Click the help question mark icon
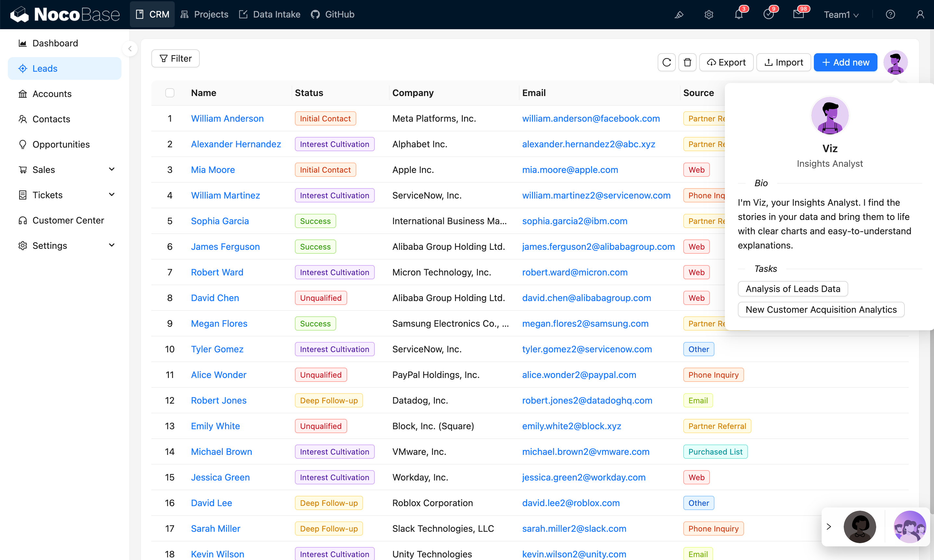 click(x=890, y=14)
